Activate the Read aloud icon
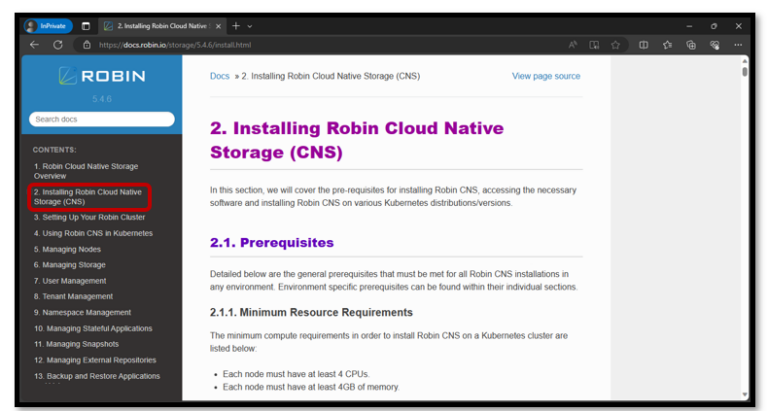 [x=573, y=45]
